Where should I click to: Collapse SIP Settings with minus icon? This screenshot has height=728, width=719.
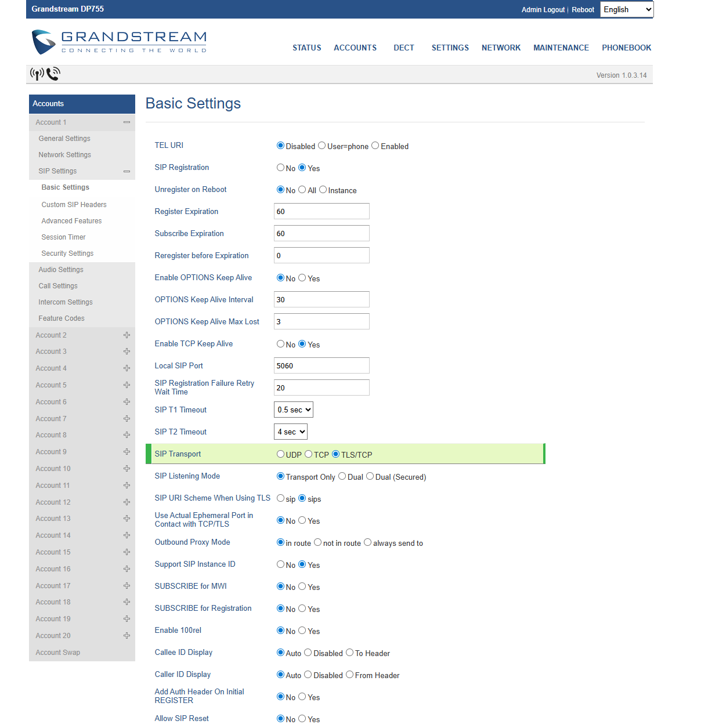[x=127, y=171]
